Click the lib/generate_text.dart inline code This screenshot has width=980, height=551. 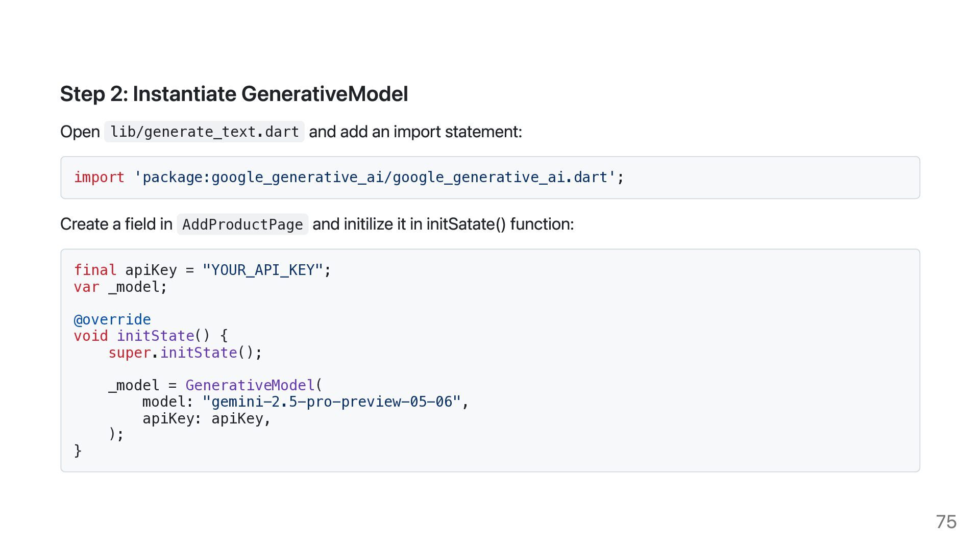[x=204, y=132]
